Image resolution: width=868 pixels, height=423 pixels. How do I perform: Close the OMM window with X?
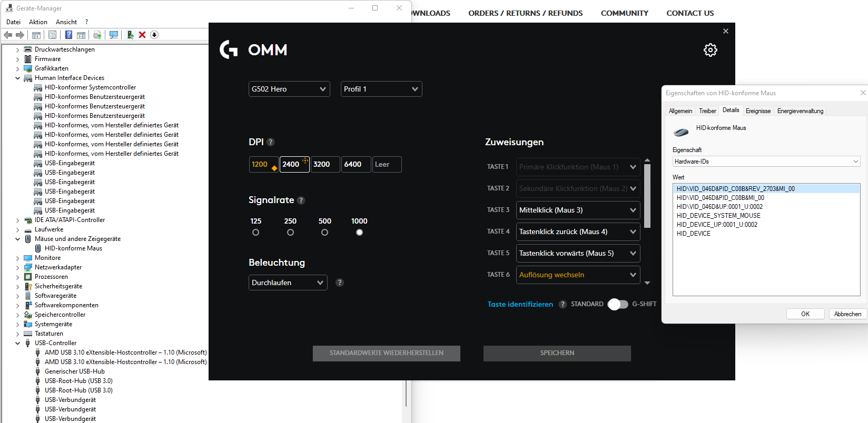(x=726, y=31)
